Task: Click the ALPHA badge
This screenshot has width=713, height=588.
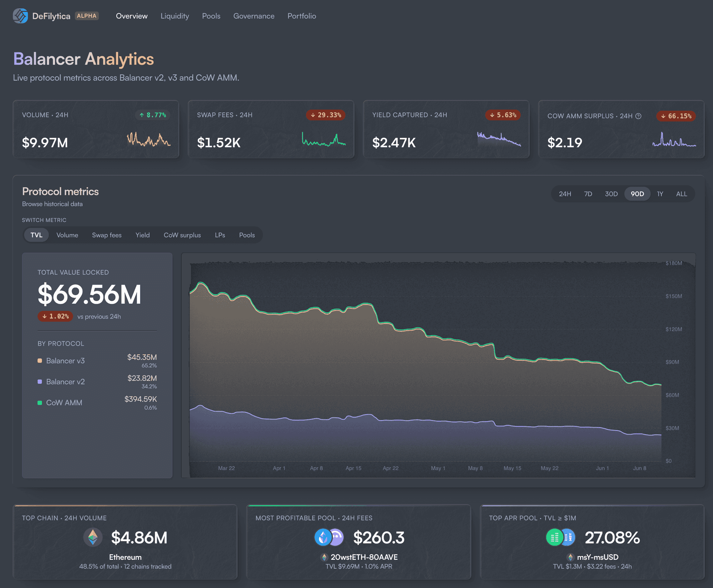Action: [87, 16]
